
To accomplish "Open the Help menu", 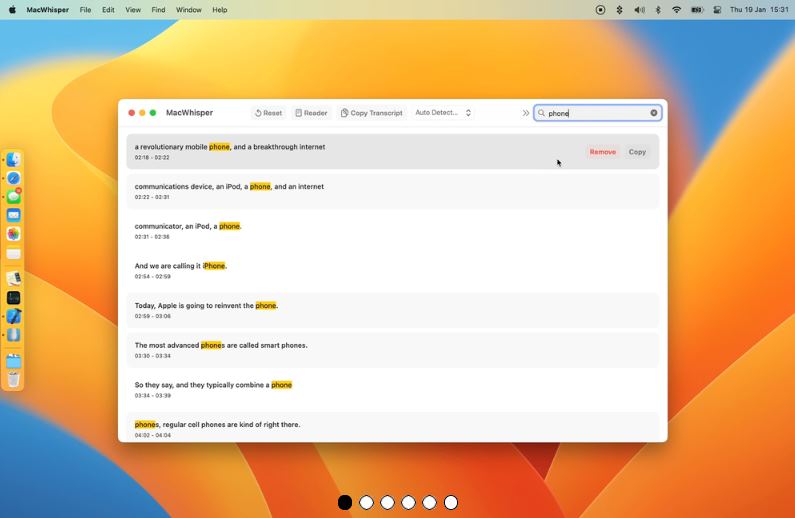I will point(220,10).
